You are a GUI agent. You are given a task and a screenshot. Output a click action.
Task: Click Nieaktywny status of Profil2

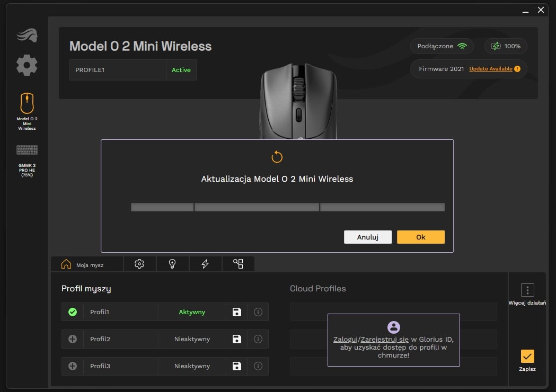click(x=192, y=339)
